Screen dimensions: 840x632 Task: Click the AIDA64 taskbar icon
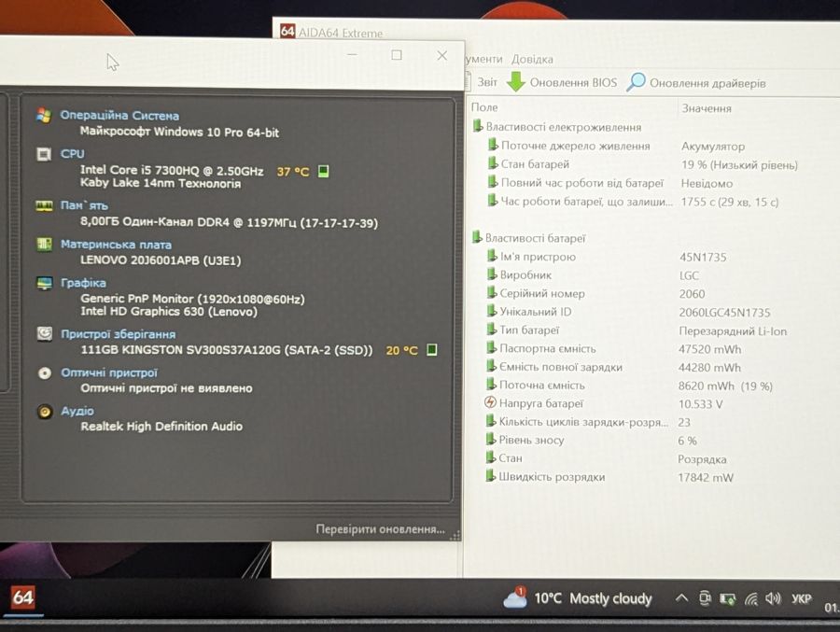(22, 597)
